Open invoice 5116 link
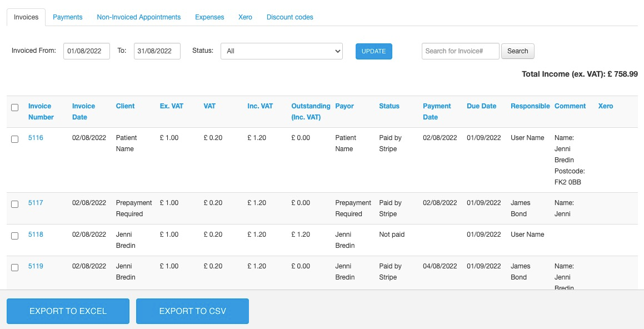 [36, 138]
